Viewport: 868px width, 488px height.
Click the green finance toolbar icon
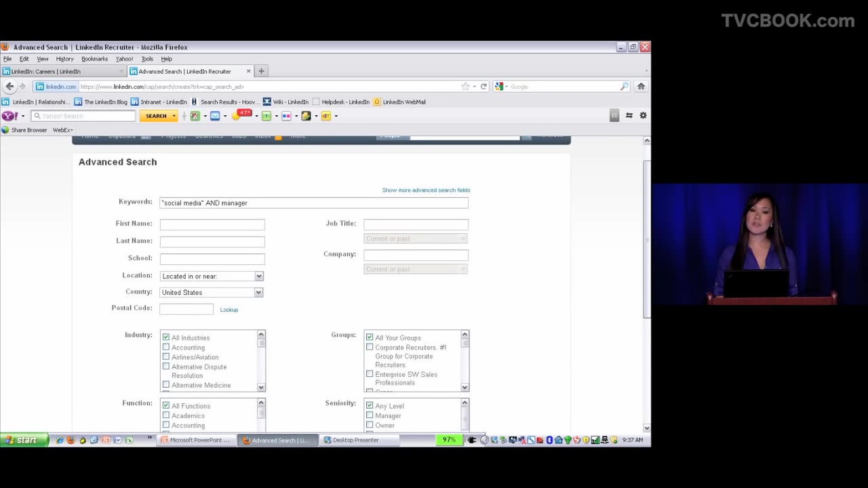(x=267, y=116)
